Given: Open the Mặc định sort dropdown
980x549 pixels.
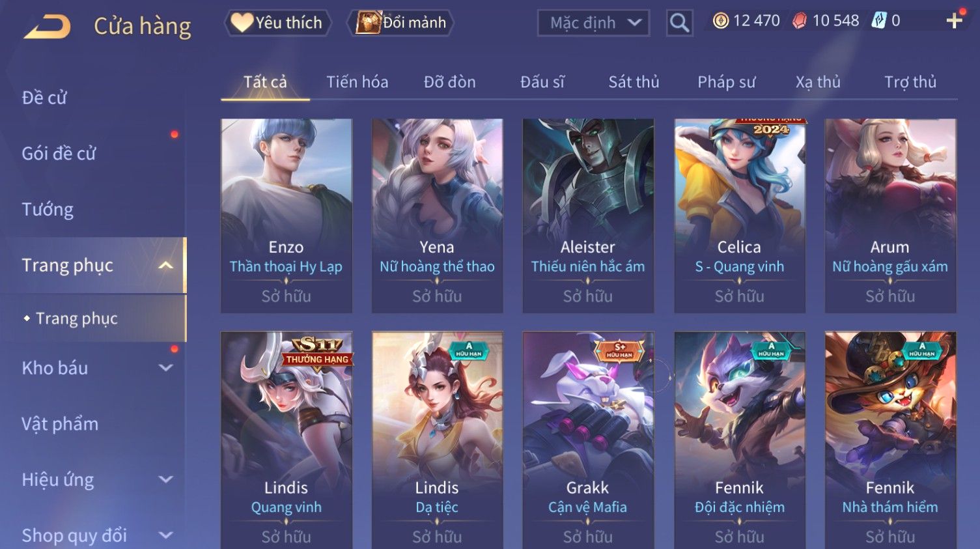Looking at the screenshot, I should [593, 23].
